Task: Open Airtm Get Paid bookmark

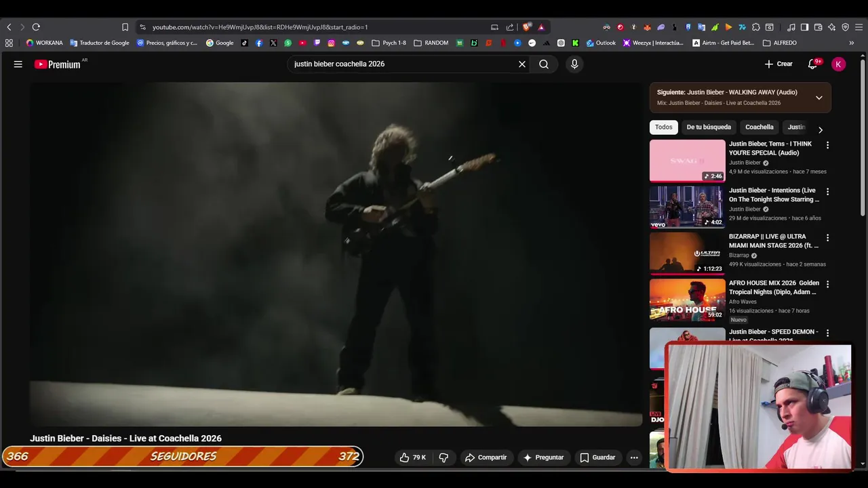Action: pos(723,43)
